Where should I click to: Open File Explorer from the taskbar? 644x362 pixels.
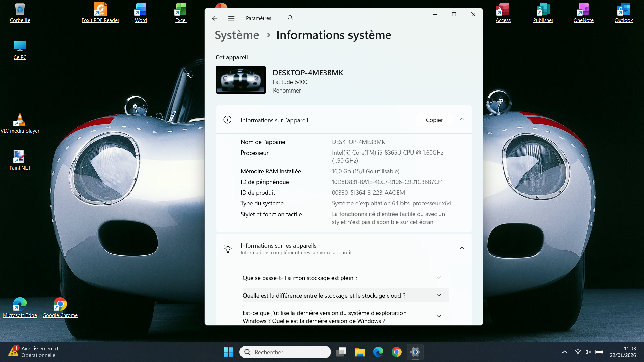pyautogui.click(x=360, y=352)
